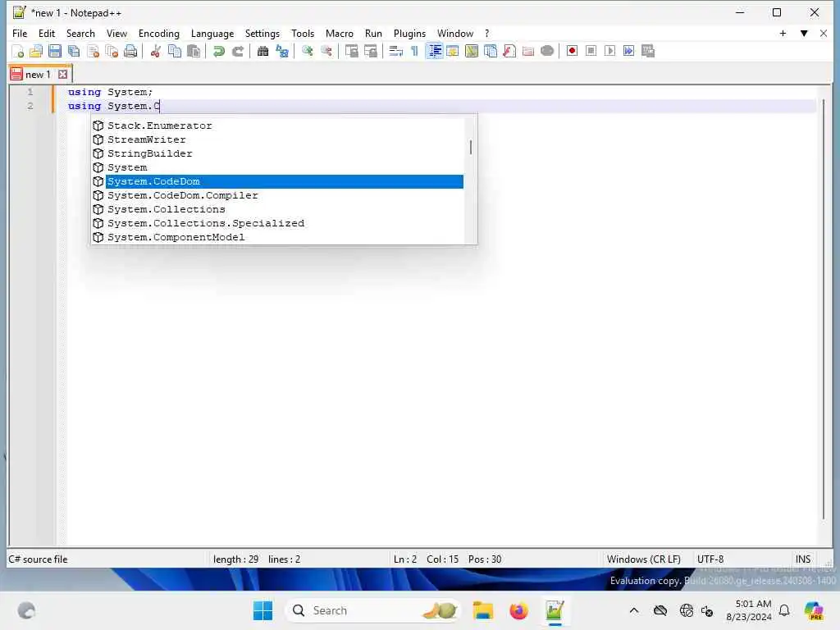
Task: Open Find with the binoculars icon
Action: (262, 51)
